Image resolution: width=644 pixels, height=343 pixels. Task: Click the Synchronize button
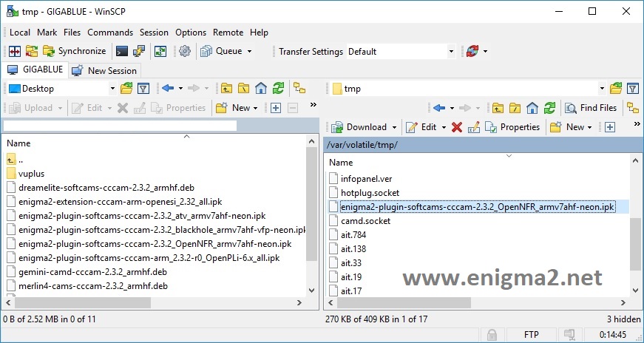[75, 51]
